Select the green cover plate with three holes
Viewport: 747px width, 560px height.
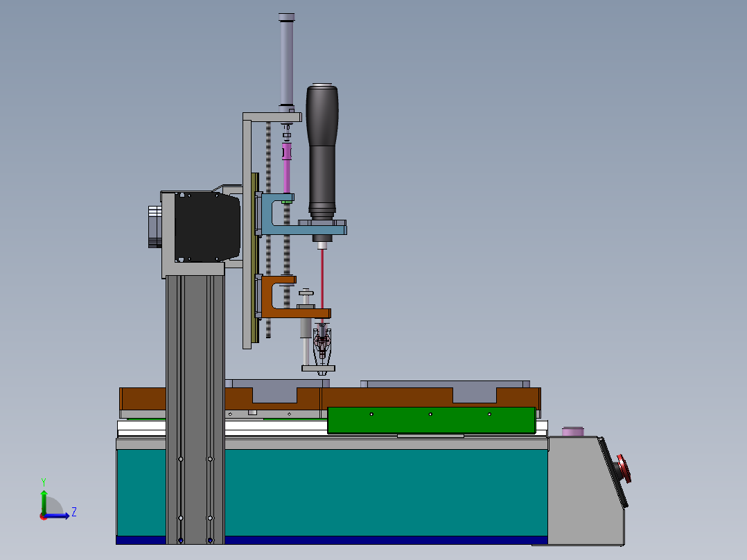pos(432,420)
